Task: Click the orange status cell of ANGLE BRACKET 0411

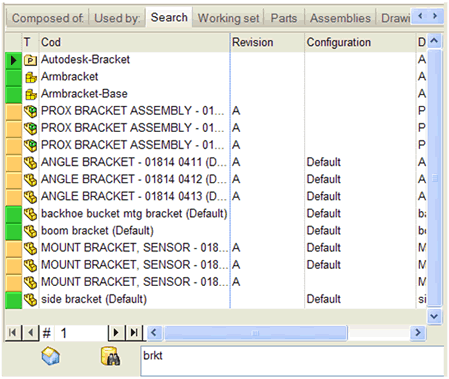Action: (x=14, y=162)
